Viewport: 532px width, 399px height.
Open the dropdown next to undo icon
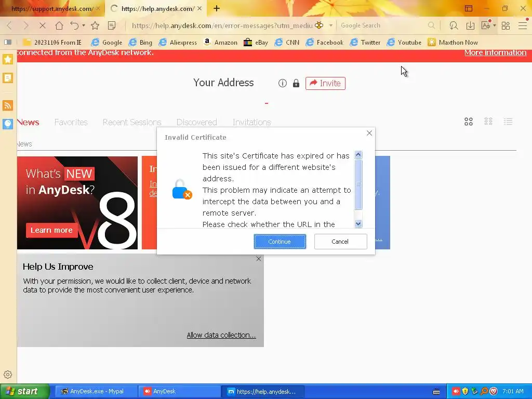pos(84,25)
